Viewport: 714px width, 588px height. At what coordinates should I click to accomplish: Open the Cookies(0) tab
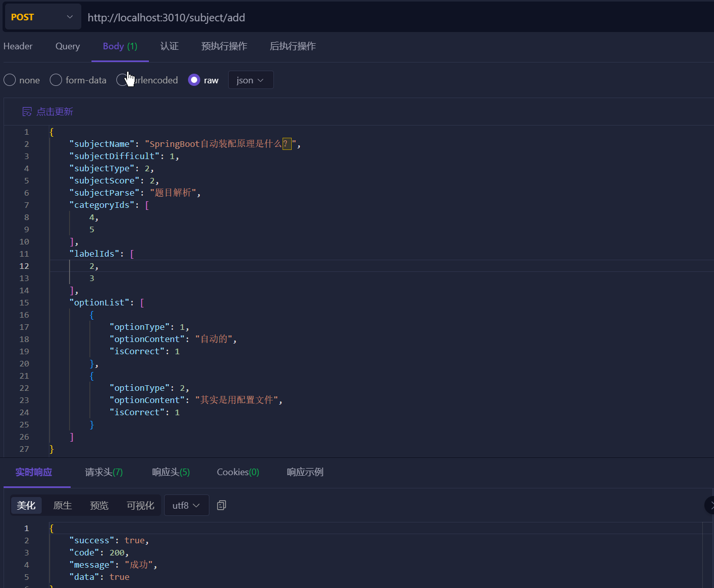(x=238, y=472)
